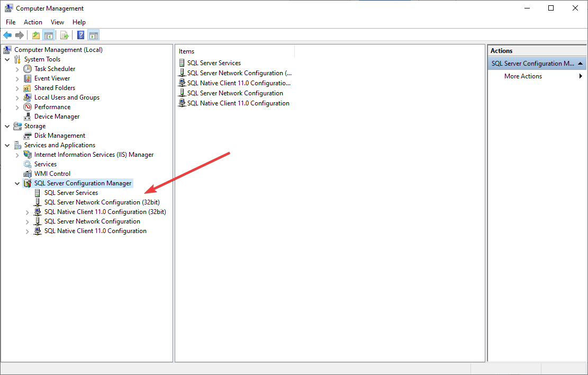This screenshot has width=588, height=375.
Task: Select WMI Control label in tree
Action: (x=52, y=174)
